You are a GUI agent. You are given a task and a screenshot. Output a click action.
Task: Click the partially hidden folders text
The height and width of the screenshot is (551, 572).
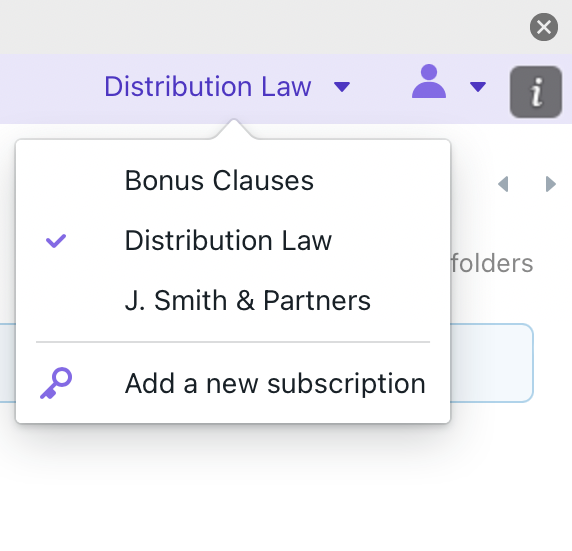(x=492, y=263)
